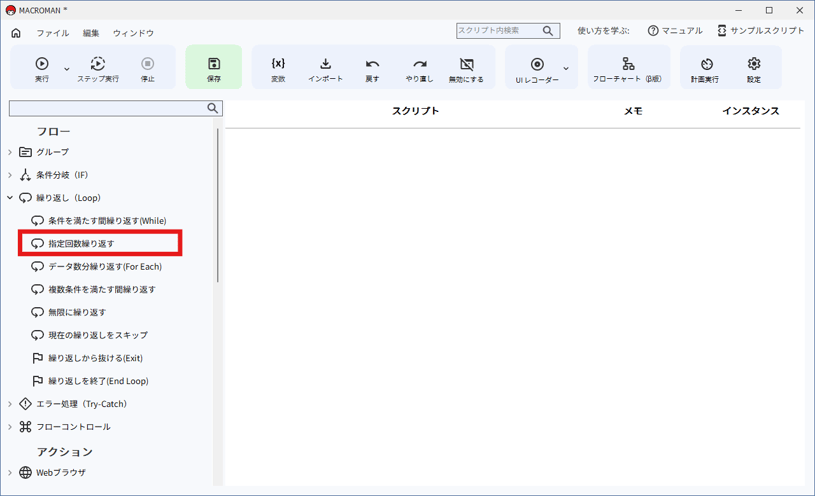
Task: Redo with the やり直し icon
Action: [x=419, y=64]
